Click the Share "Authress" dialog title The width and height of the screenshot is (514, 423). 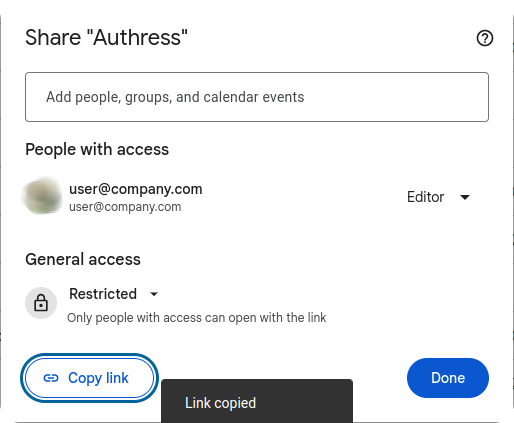click(106, 37)
